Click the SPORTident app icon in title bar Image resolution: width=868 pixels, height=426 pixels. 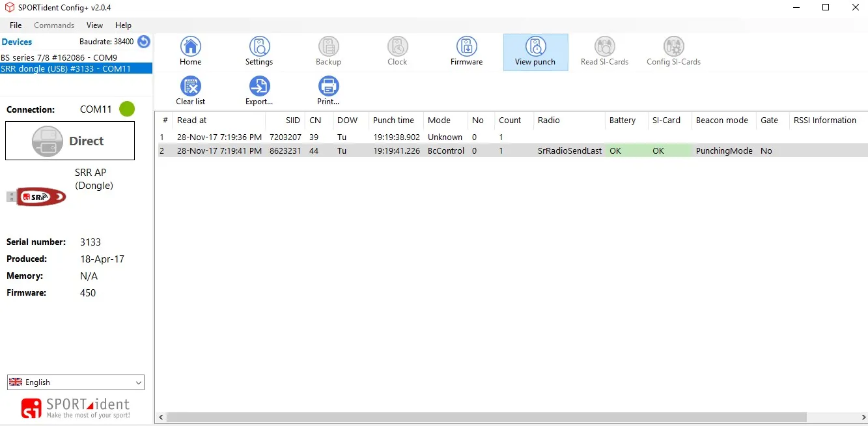(x=10, y=7)
